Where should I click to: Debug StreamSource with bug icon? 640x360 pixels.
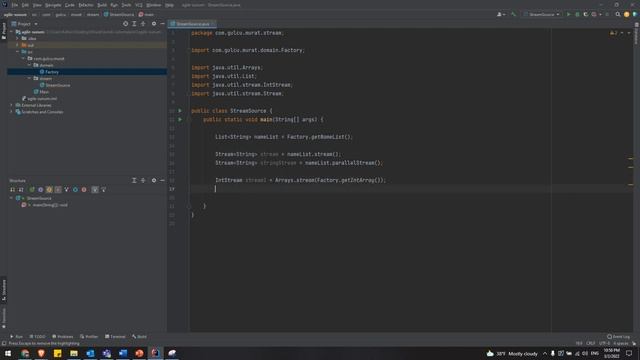[577, 14]
